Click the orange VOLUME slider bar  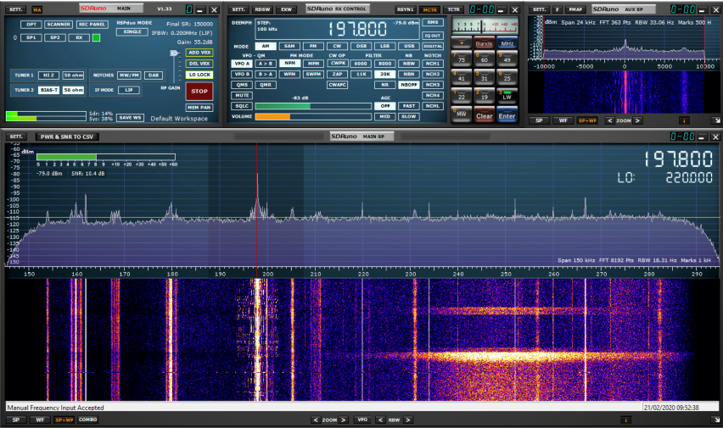tap(314, 117)
